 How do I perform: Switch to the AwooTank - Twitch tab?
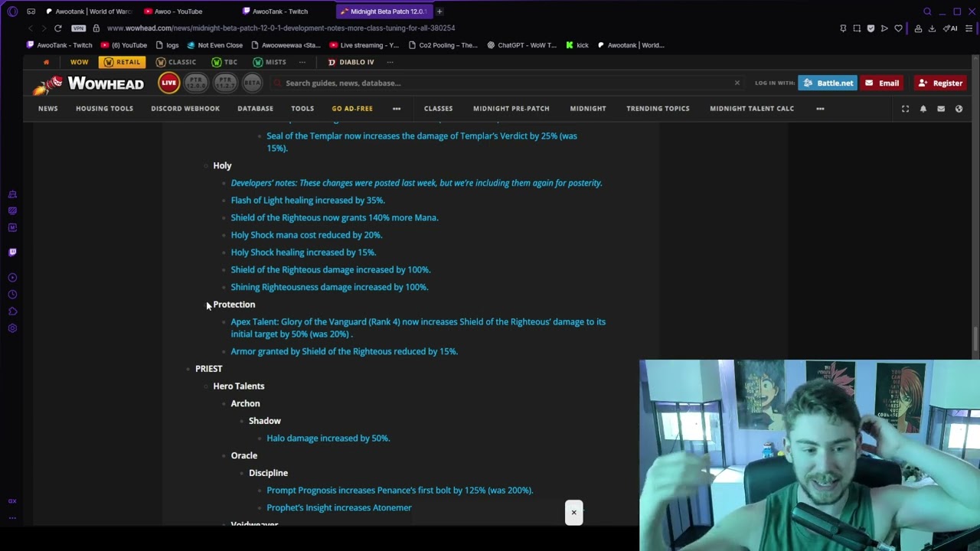(286, 11)
